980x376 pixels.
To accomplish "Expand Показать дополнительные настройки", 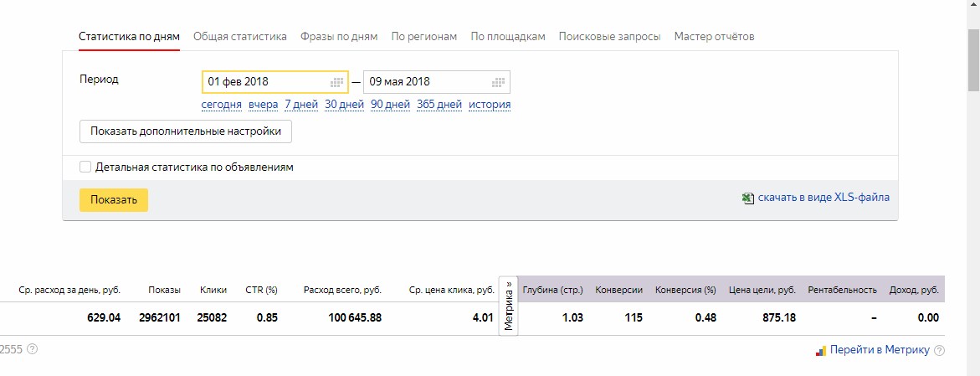I will [x=186, y=131].
